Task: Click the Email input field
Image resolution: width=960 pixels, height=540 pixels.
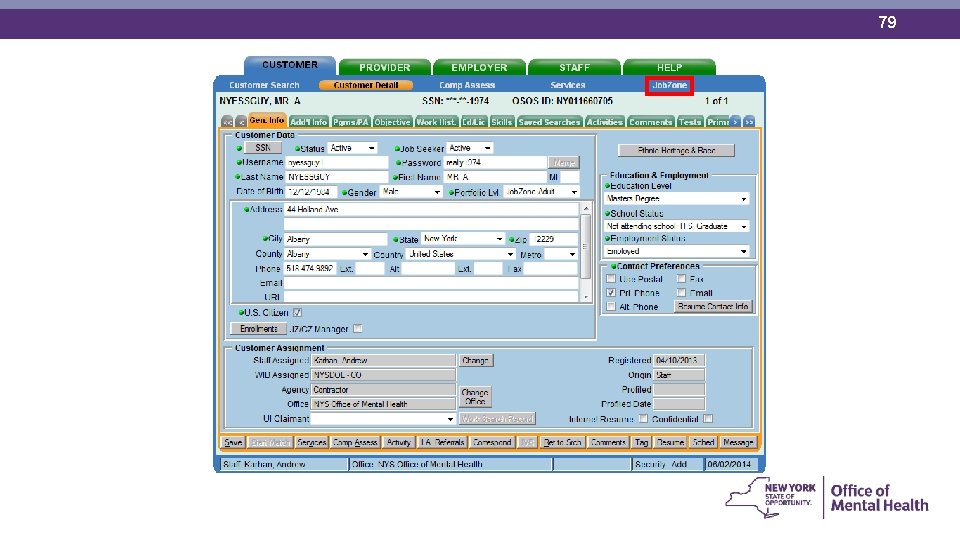Action: 431,283
